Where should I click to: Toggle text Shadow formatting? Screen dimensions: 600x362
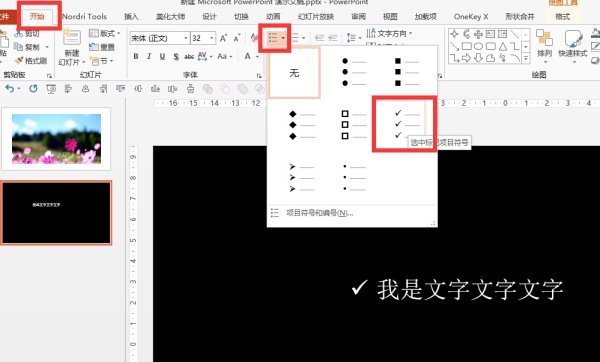click(176, 57)
